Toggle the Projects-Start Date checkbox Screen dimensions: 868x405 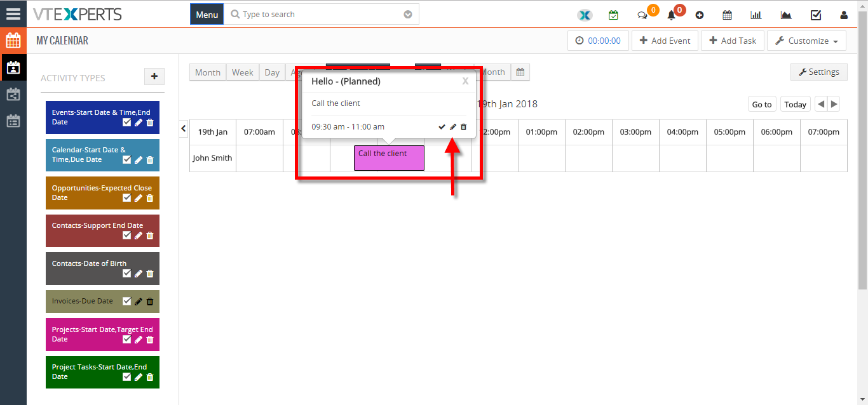pos(126,340)
